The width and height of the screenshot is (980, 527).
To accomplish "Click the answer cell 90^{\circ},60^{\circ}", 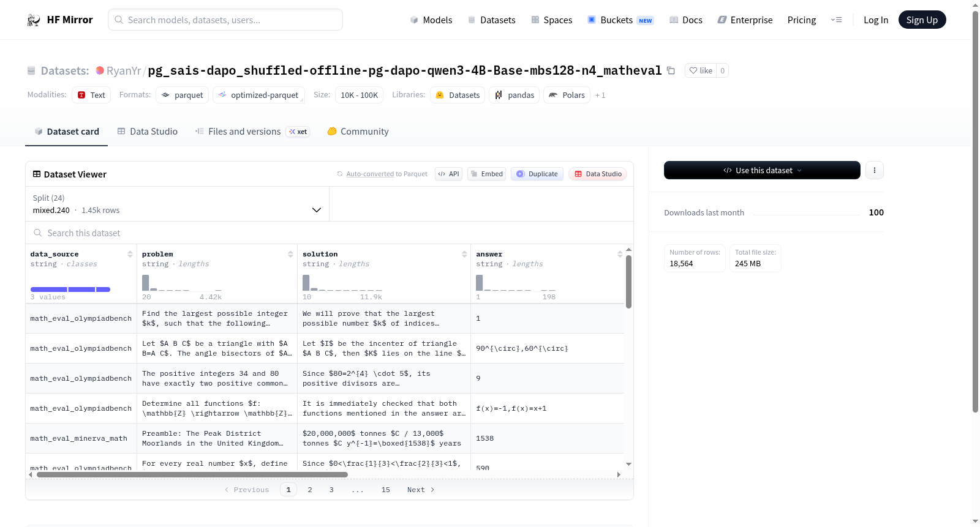I will point(548,348).
